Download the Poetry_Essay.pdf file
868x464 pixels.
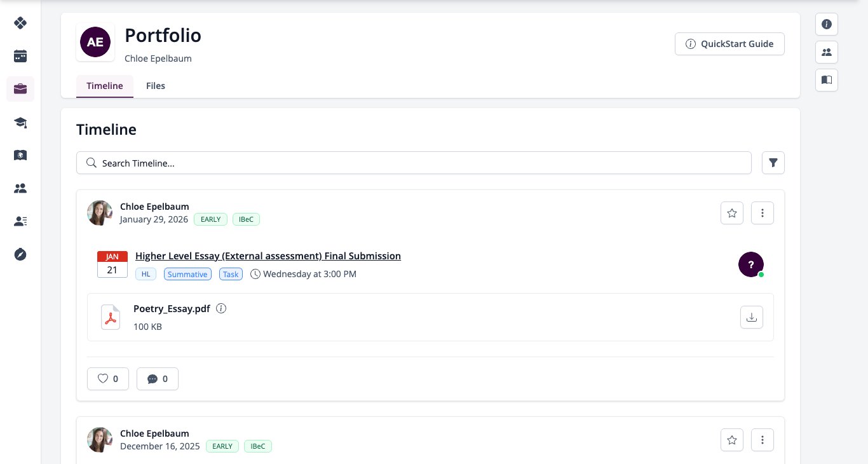click(x=752, y=317)
